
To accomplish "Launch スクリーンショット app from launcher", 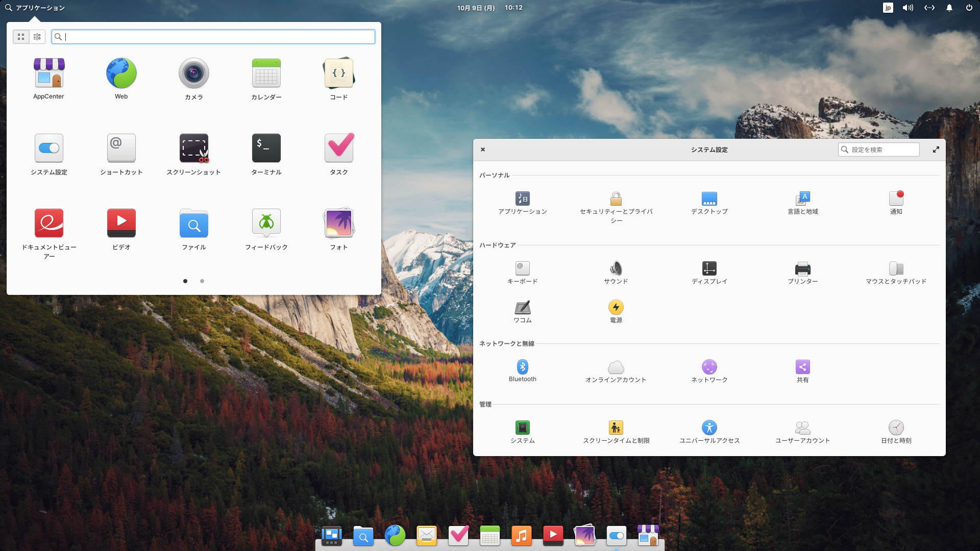I will (193, 148).
